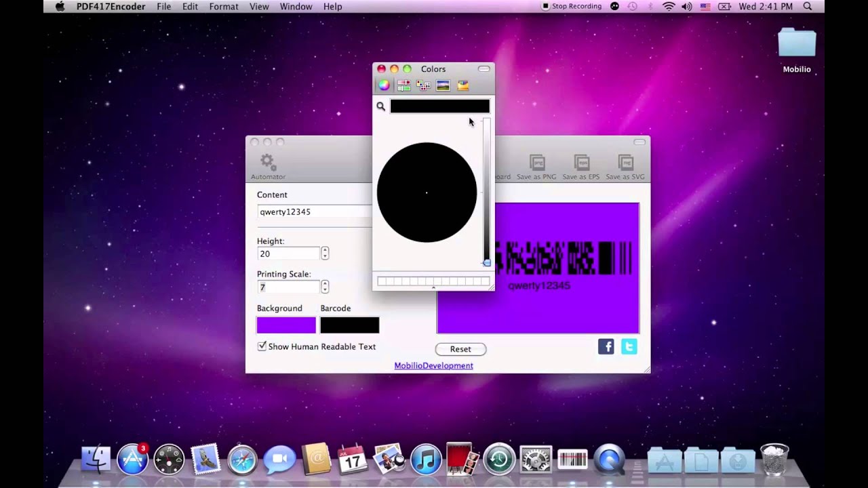
Task: Expand the color swatch drawer handle
Action: coord(433,287)
